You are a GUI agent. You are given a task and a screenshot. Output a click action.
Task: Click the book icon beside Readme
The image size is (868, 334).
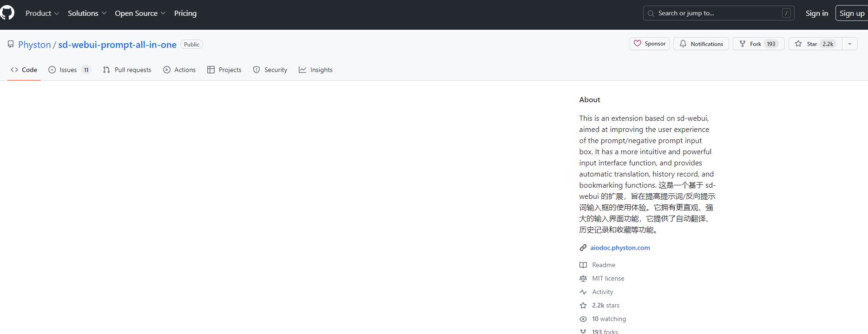(x=583, y=265)
